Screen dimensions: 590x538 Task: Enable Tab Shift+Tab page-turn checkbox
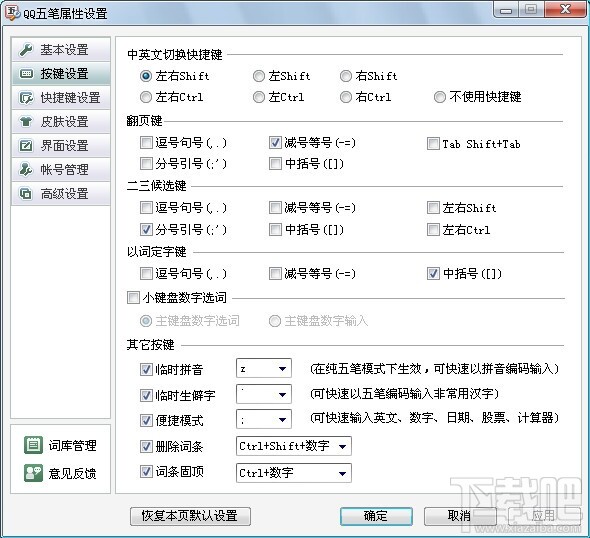[x=433, y=143]
